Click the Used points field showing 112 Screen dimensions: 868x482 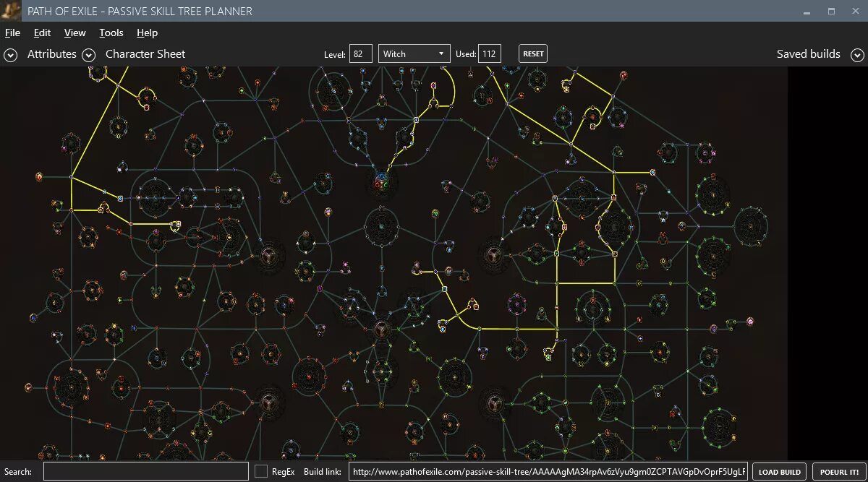click(490, 53)
